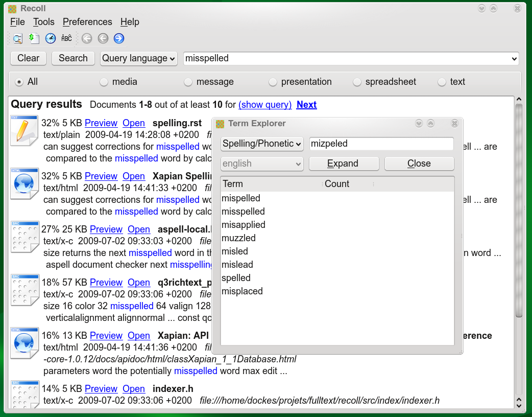Open the Tools menu

coord(44,22)
